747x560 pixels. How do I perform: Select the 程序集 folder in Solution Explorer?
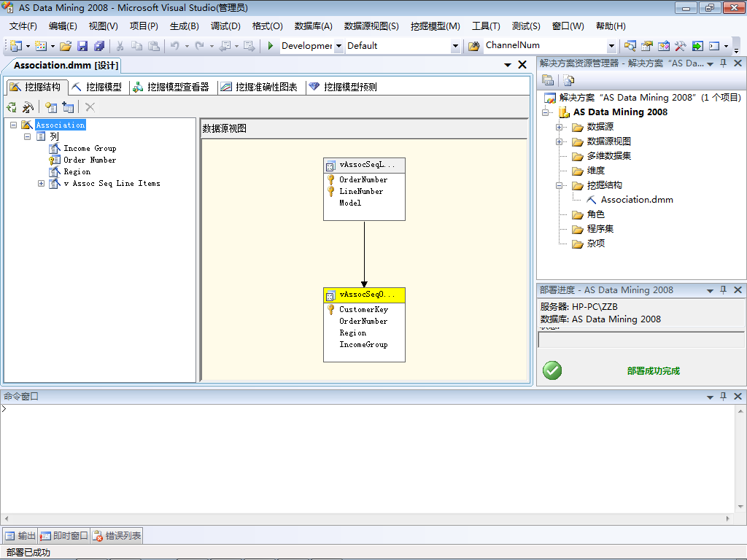600,229
